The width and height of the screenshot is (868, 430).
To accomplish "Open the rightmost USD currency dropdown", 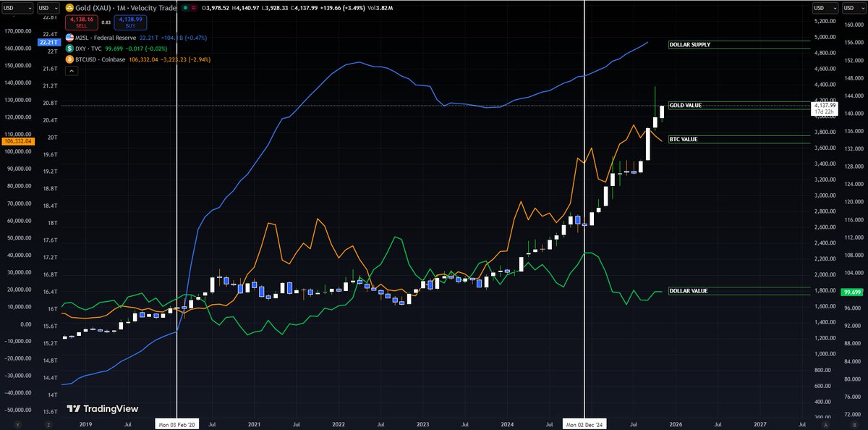I will 854,7.
